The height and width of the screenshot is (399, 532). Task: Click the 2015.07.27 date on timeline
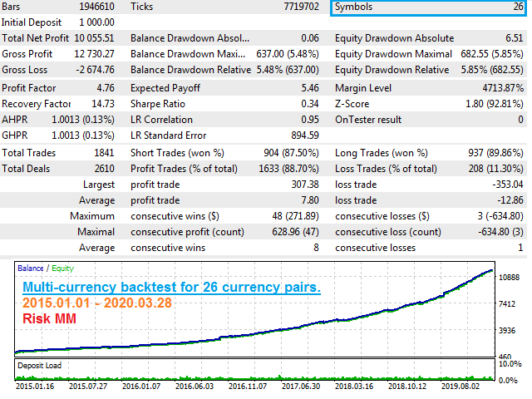tap(88, 386)
